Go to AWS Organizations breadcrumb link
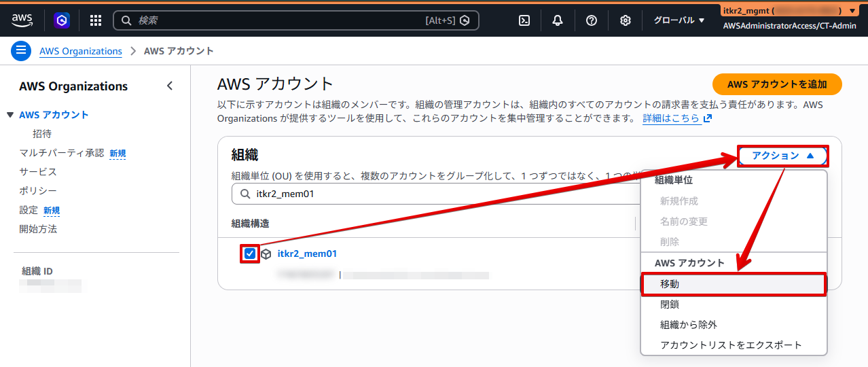This screenshot has height=367, width=868. (x=81, y=51)
